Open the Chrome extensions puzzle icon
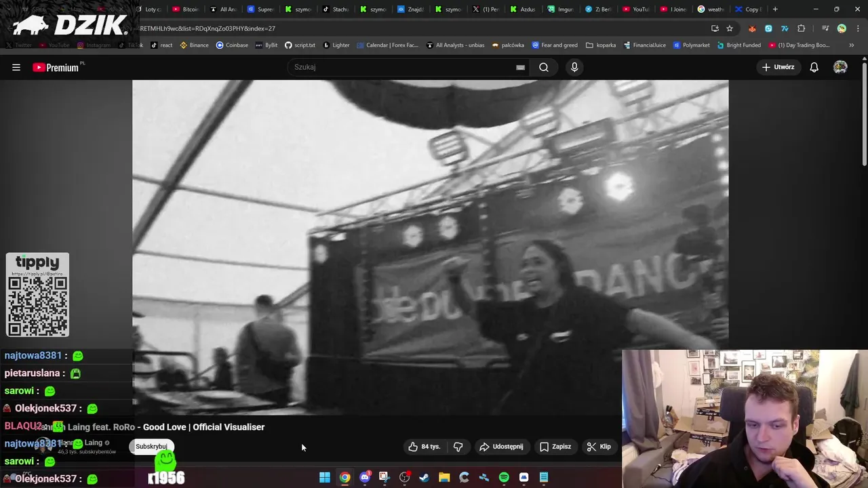 (x=802, y=28)
